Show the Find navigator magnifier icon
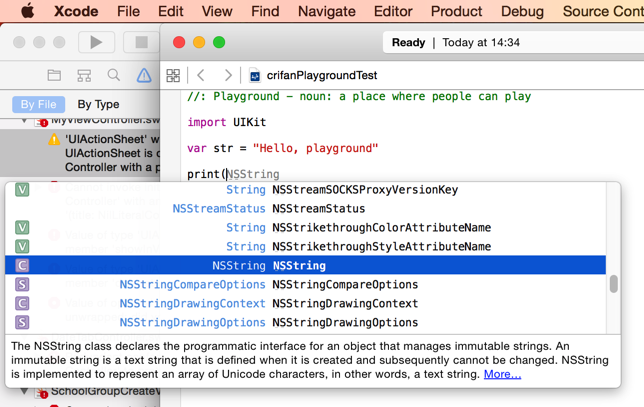 114,75
